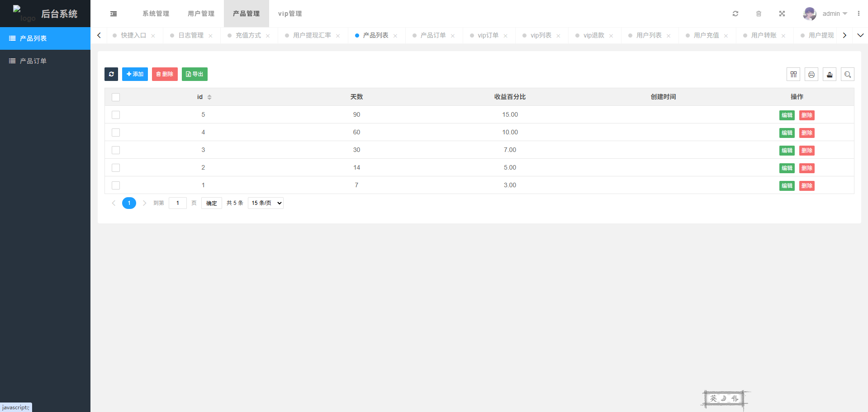
Task: Switch to the 用户列表 tab
Action: pyautogui.click(x=649, y=35)
